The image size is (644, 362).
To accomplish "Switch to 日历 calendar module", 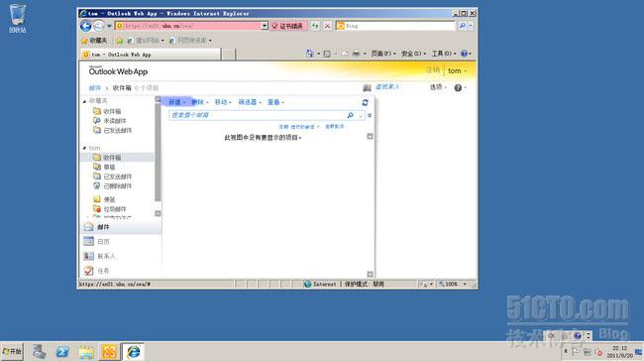I will 121,241.
